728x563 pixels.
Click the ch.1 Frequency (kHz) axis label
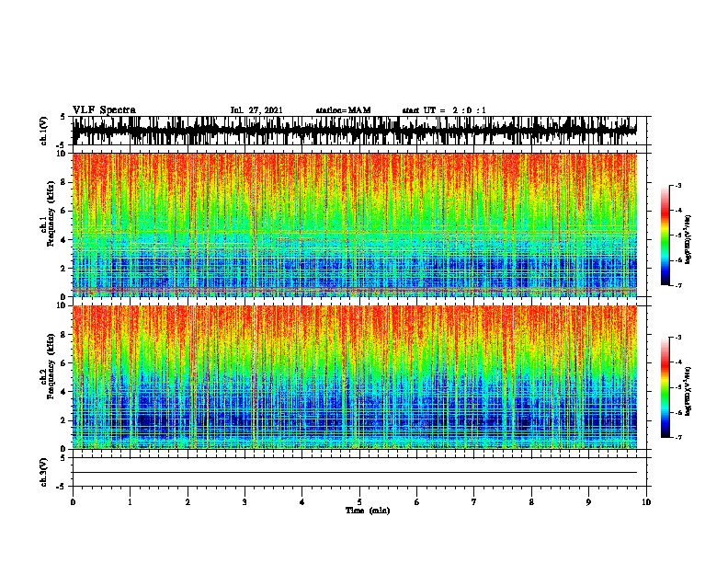click(x=47, y=214)
